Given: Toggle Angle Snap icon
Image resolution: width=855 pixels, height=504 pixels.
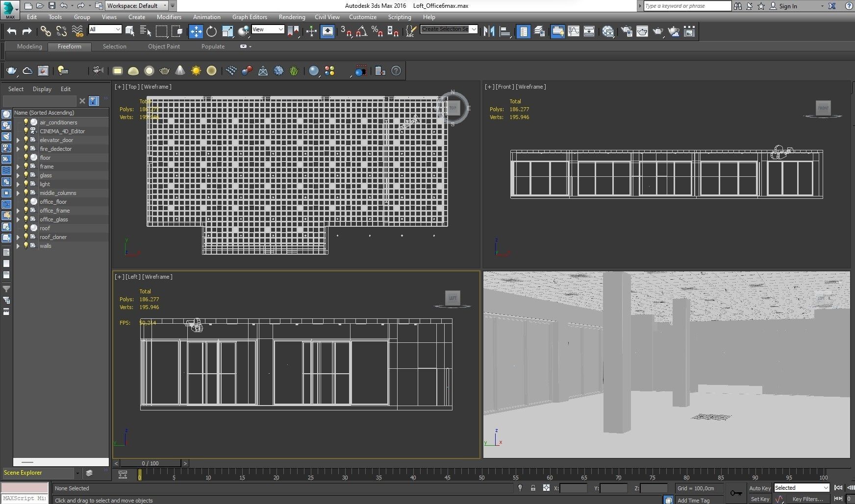Looking at the screenshot, I should [362, 31].
